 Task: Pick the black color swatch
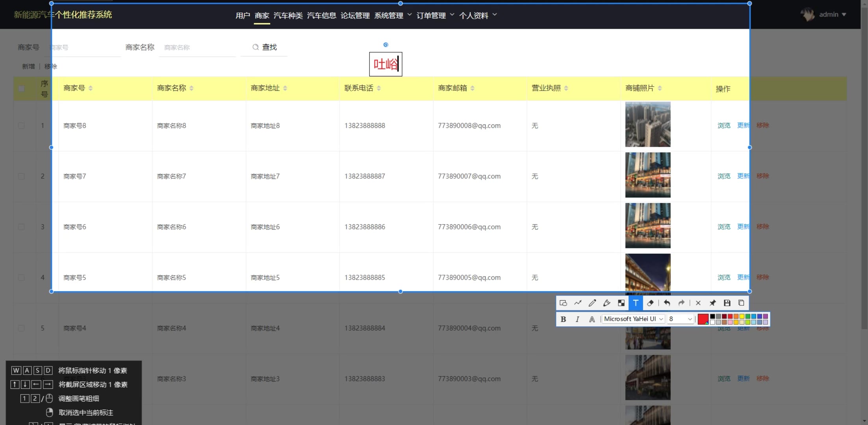712,316
